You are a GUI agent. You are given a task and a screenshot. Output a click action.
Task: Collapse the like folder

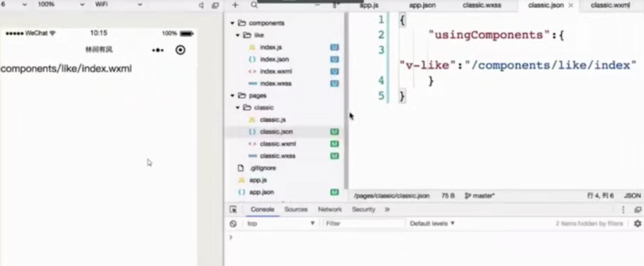(x=238, y=35)
